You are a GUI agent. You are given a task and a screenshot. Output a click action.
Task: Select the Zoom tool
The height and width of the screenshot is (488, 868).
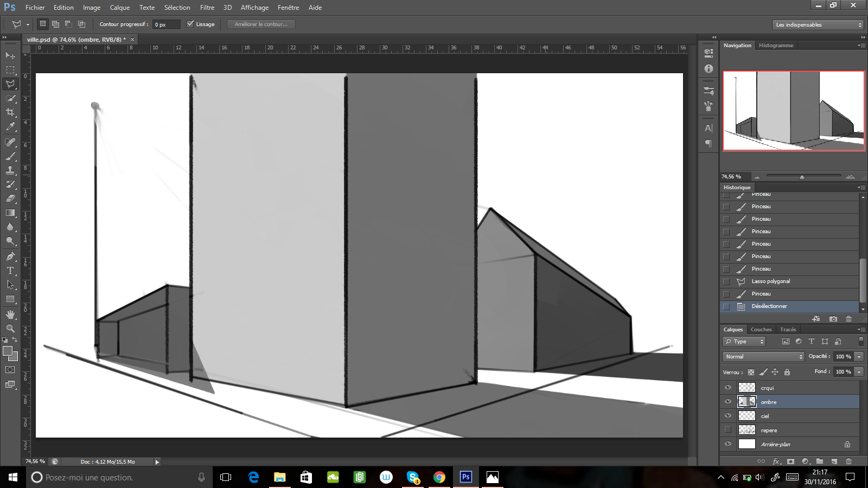click(x=10, y=328)
